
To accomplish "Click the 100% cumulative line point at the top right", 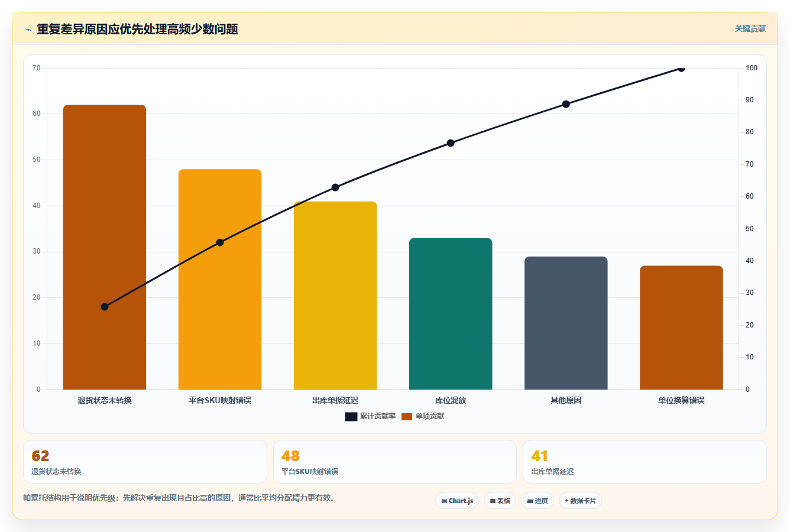I will (x=681, y=68).
